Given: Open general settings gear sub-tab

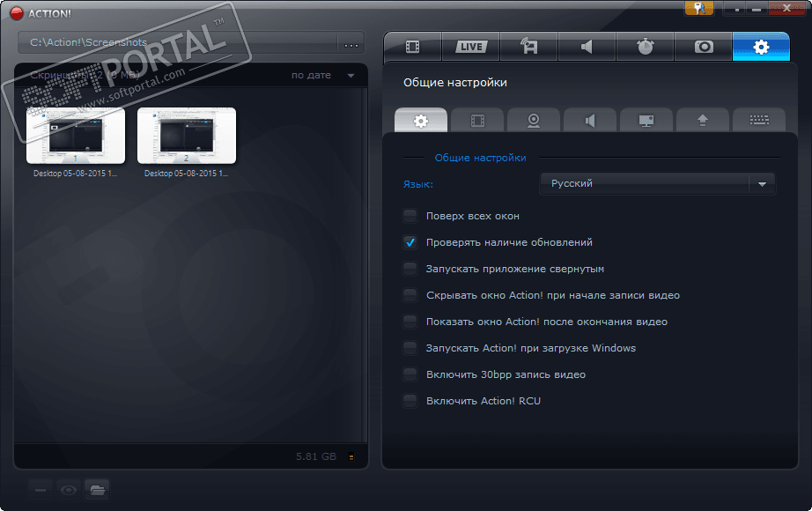Looking at the screenshot, I should tap(420, 120).
